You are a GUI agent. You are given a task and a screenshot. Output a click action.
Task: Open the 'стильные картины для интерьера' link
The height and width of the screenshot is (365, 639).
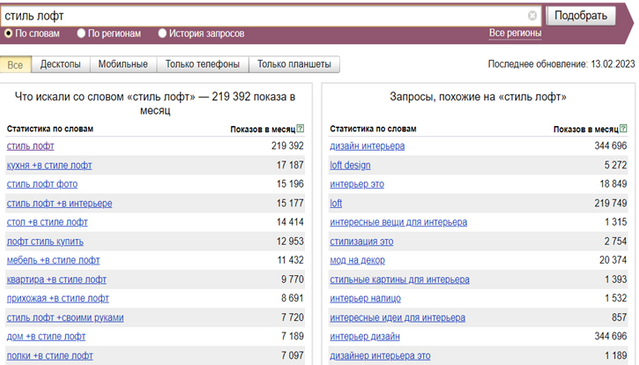(x=399, y=279)
